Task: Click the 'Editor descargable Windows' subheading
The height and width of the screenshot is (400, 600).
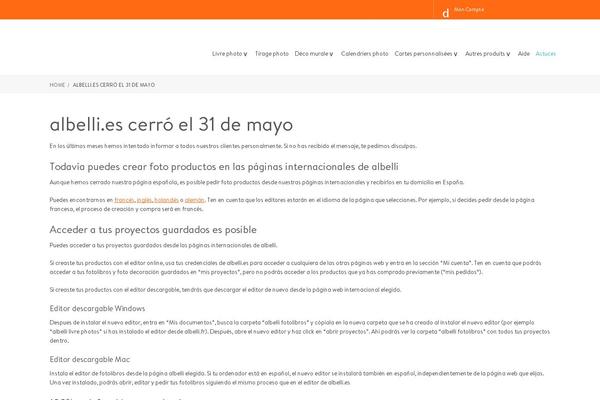Action: tap(97, 309)
